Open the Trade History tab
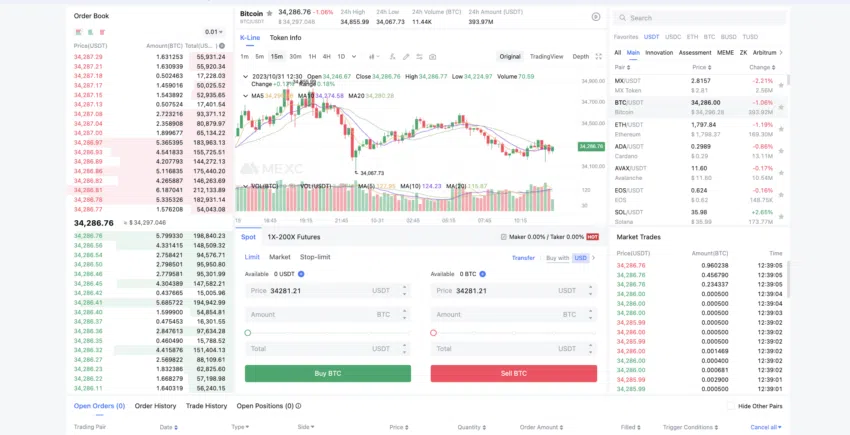Image resolution: width=850 pixels, height=435 pixels. click(207, 406)
